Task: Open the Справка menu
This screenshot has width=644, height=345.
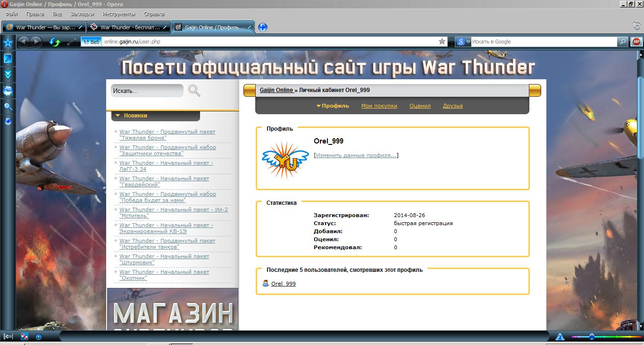Action: click(154, 14)
